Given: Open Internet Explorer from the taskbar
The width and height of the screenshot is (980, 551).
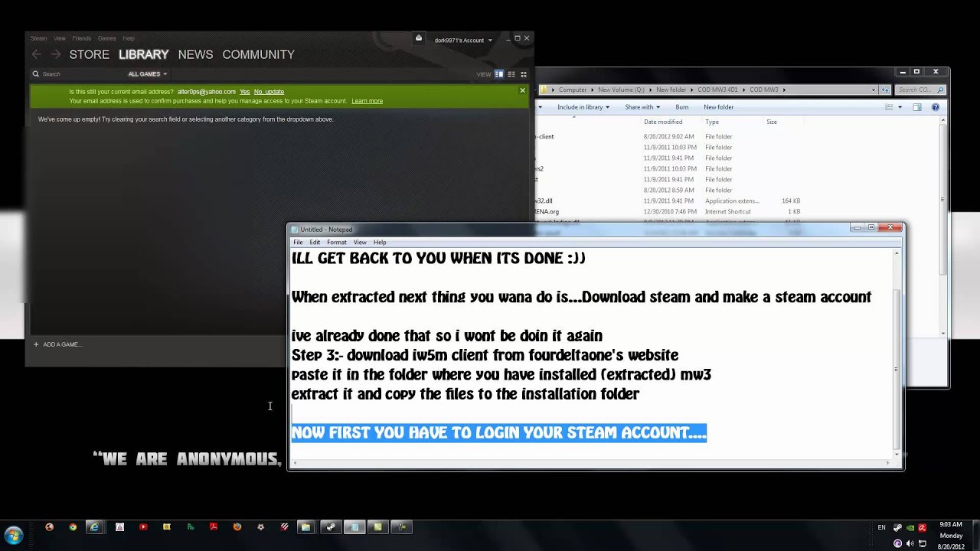Looking at the screenshot, I should [95, 527].
